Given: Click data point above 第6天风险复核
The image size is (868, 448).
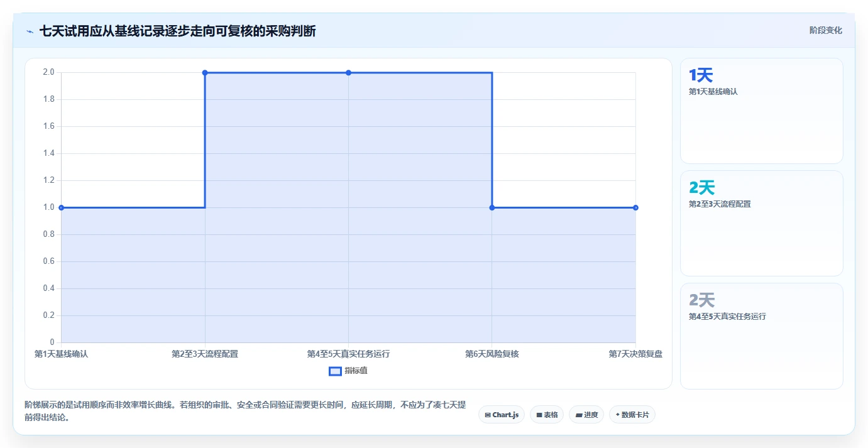Looking at the screenshot, I should click(x=492, y=207).
